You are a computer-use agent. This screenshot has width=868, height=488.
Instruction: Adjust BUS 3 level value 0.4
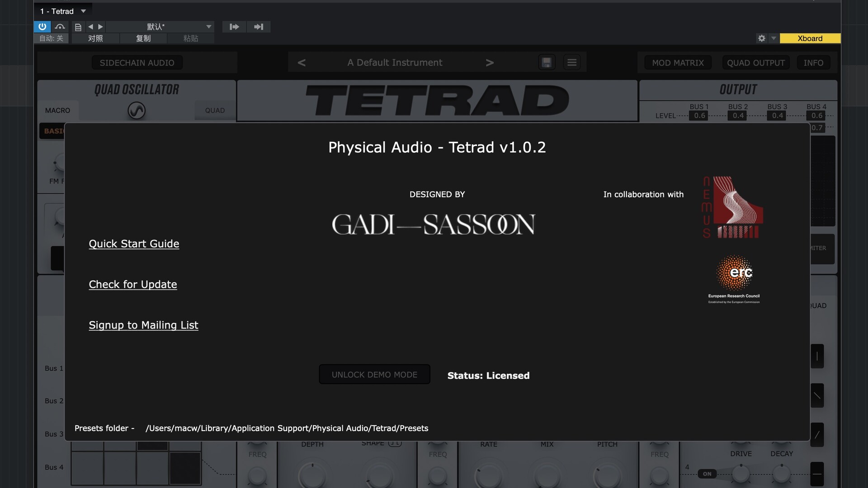pyautogui.click(x=778, y=116)
